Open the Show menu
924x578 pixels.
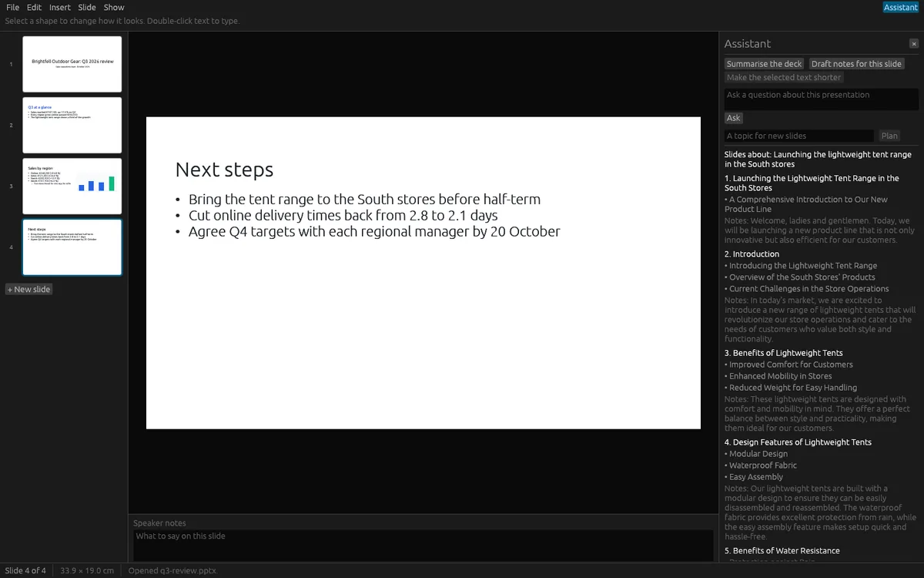click(114, 7)
